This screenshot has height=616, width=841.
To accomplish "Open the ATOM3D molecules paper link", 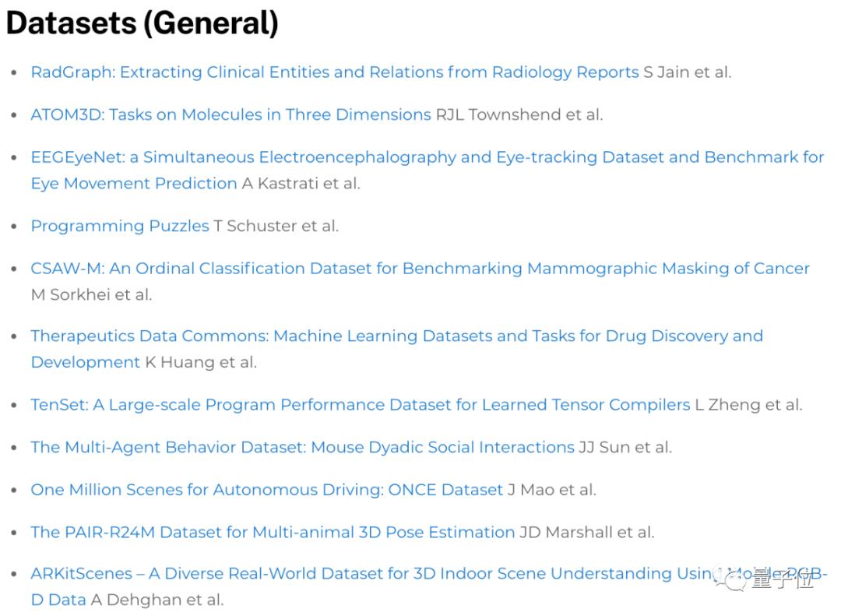I will [230, 114].
